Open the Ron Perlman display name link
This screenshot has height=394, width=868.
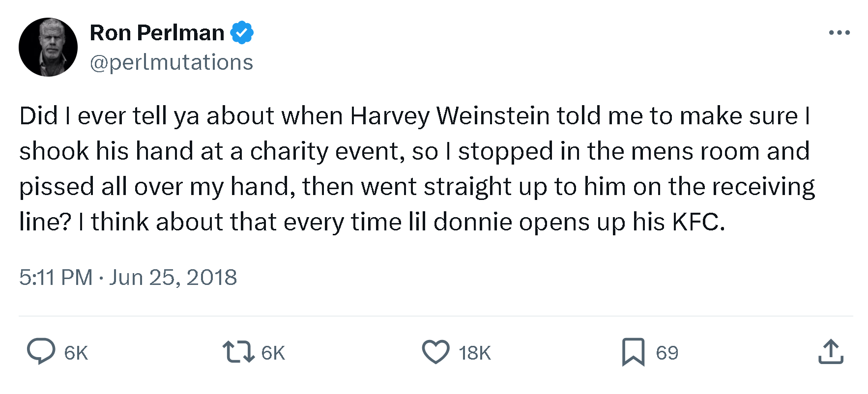point(157,33)
